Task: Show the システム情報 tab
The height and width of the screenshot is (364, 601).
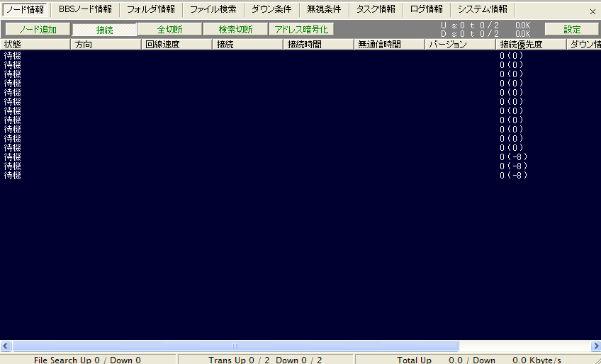Action: [483, 10]
